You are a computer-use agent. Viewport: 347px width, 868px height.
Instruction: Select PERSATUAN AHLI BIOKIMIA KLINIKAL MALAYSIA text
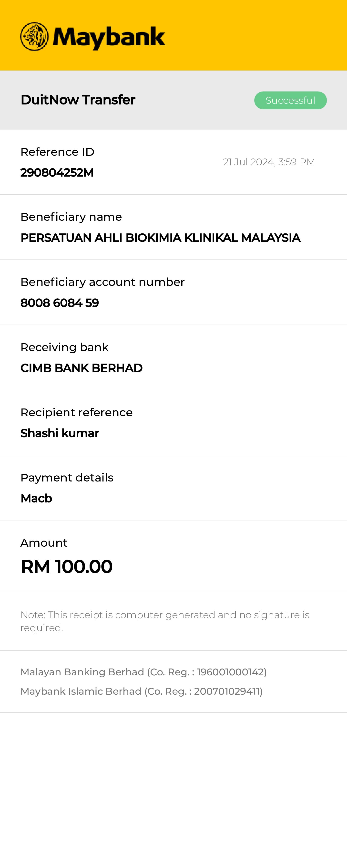coord(160,238)
